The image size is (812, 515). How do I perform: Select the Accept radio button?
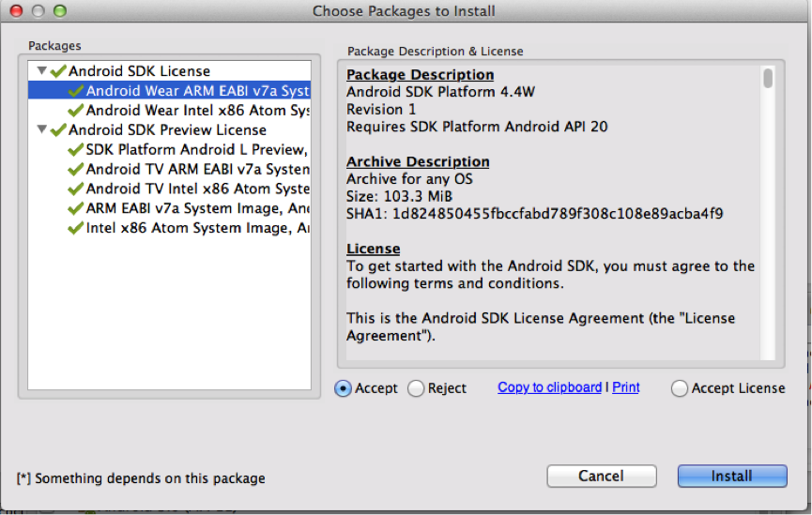343,388
